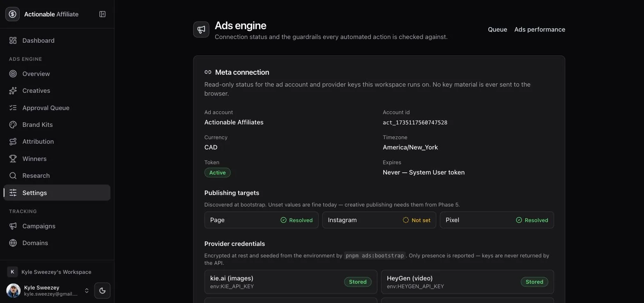Click the Dashboard grid icon
The height and width of the screenshot is (303, 644).
(13, 40)
